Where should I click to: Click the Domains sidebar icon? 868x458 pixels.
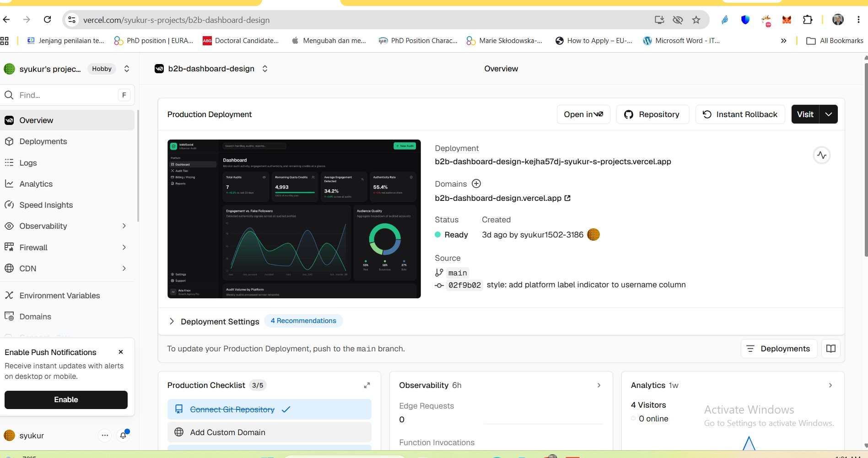point(9,316)
